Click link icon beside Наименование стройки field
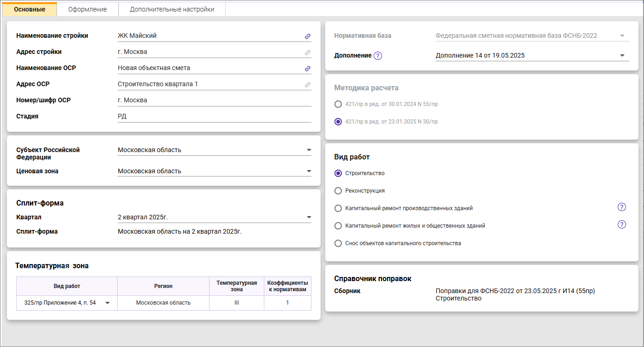 tap(307, 36)
